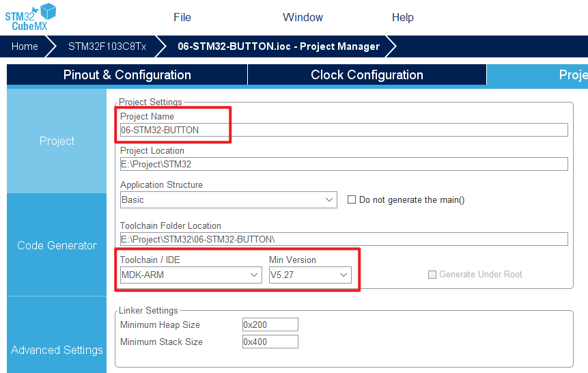Expand the Application Structure dropdown

(228, 199)
